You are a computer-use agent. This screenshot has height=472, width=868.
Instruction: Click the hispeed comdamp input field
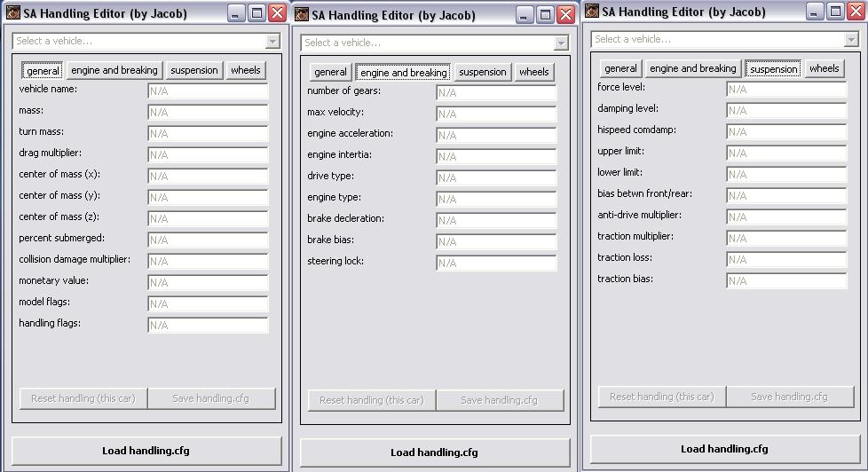click(786, 131)
